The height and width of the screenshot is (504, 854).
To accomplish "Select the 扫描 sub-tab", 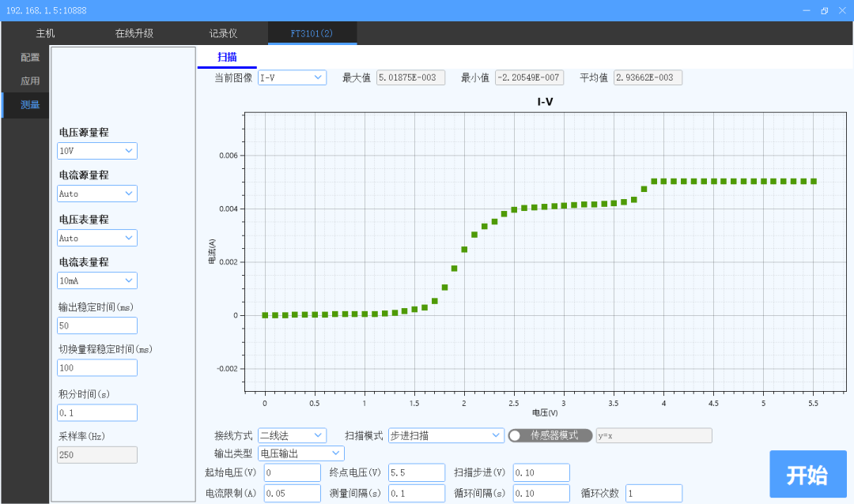I will (227, 57).
